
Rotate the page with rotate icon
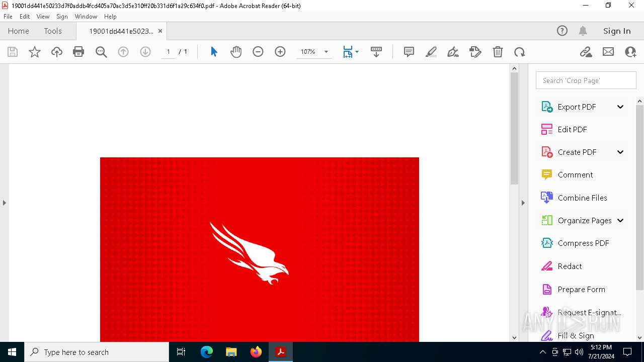click(x=520, y=52)
